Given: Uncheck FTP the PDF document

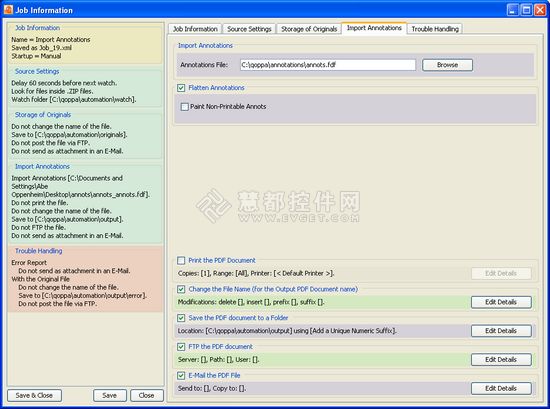Looking at the screenshot, I should pyautogui.click(x=181, y=347).
